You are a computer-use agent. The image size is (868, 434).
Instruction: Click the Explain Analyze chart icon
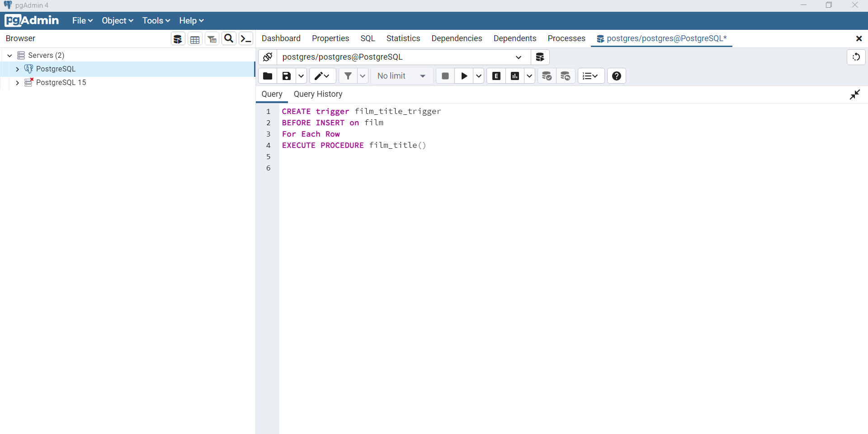(515, 76)
